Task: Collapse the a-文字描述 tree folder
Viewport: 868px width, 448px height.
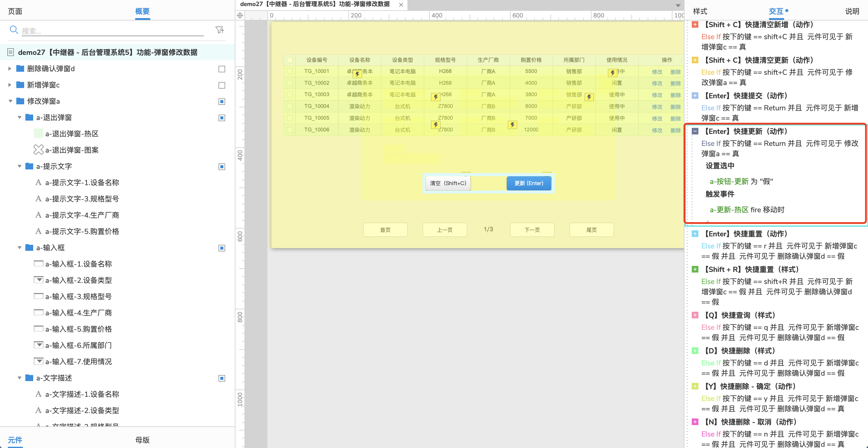Action: (x=19, y=378)
